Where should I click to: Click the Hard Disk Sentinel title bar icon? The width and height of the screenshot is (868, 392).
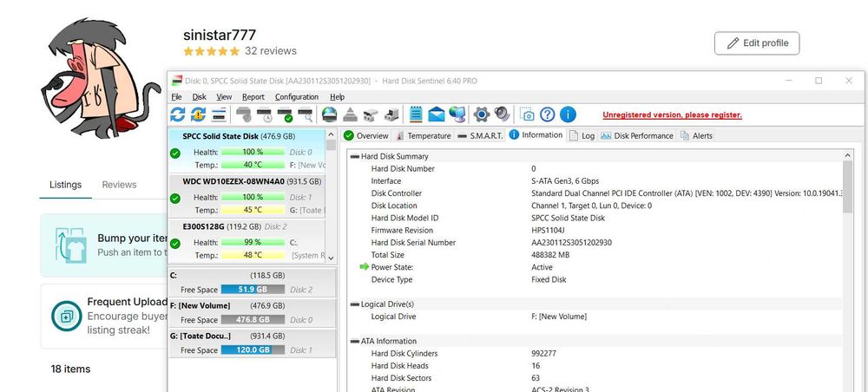click(176, 81)
